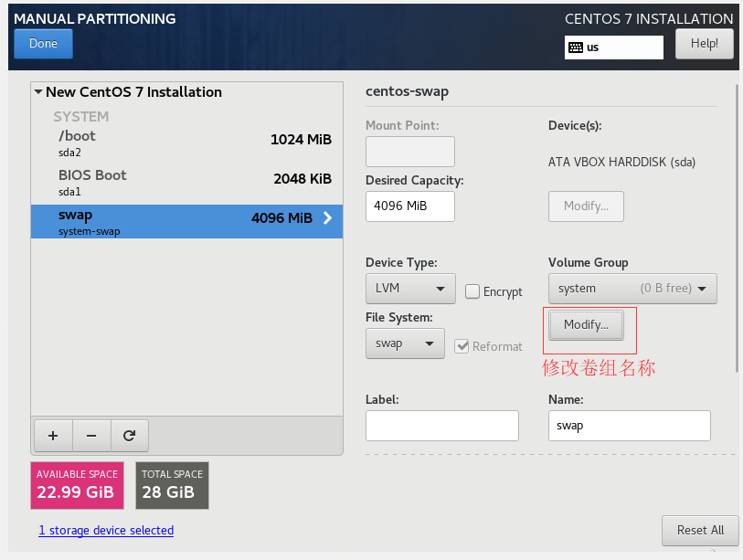The height and width of the screenshot is (560, 743).
Task: Click the TOTAL SPACE 28 GiB box
Action: coord(172,486)
